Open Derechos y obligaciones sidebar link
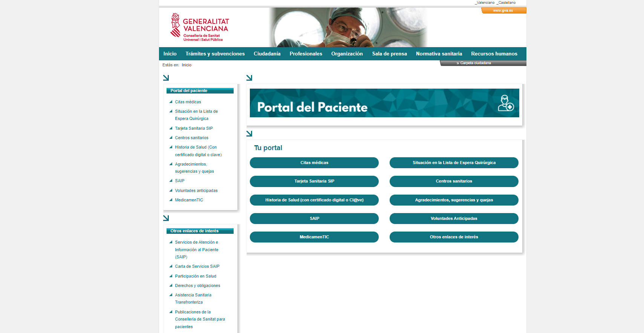The width and height of the screenshot is (644, 333). tap(197, 286)
